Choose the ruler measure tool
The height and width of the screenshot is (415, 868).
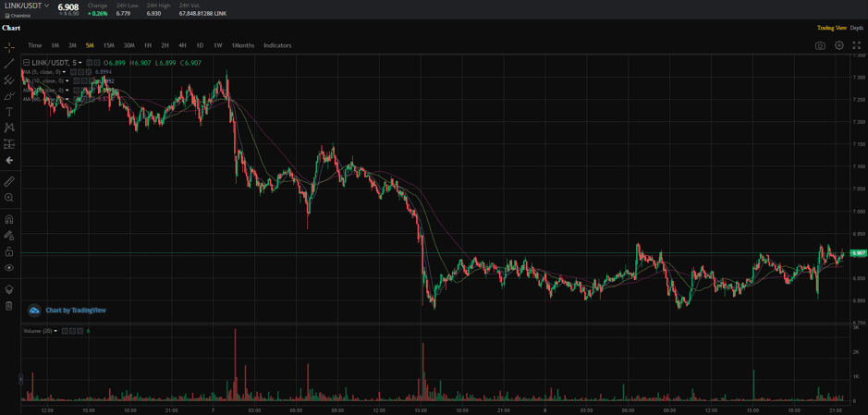click(9, 181)
